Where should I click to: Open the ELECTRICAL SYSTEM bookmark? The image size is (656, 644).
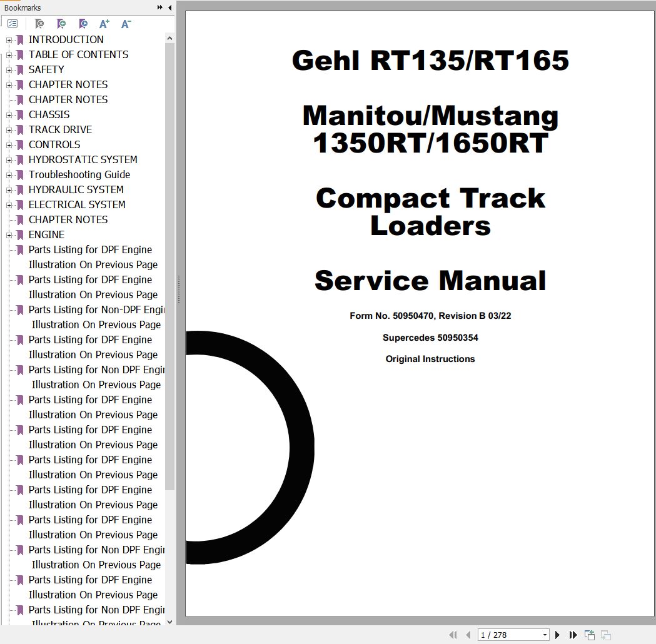pos(76,205)
